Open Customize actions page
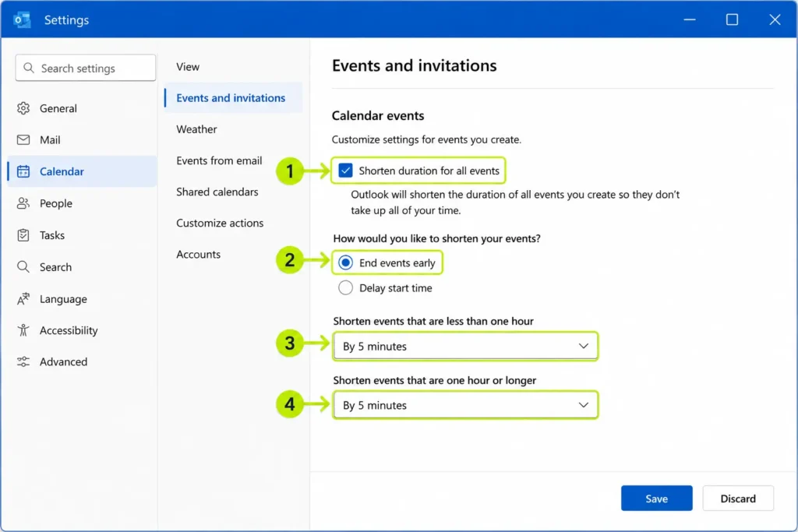The width and height of the screenshot is (798, 532). [x=220, y=223]
